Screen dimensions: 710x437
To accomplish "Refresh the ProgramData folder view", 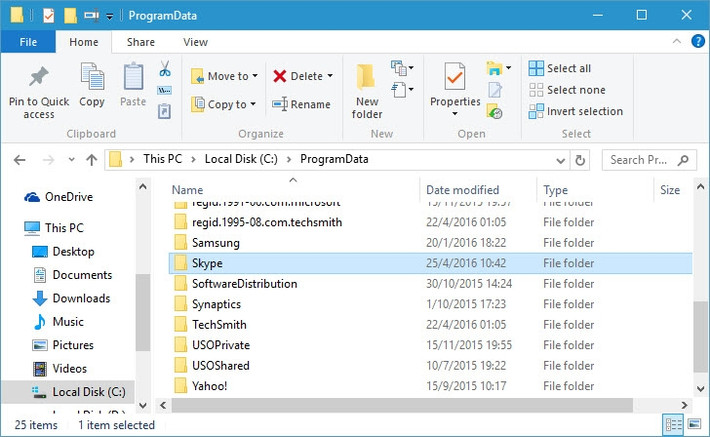I will tap(580, 160).
